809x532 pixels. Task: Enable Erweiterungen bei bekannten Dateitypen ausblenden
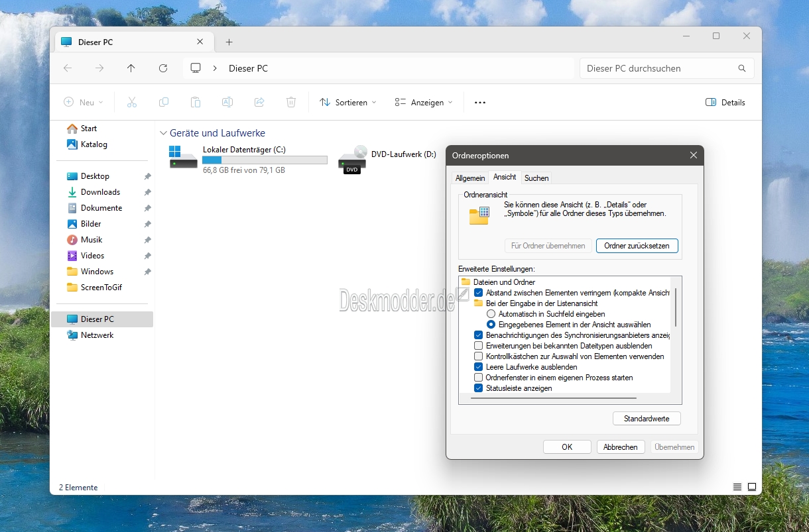pos(479,346)
